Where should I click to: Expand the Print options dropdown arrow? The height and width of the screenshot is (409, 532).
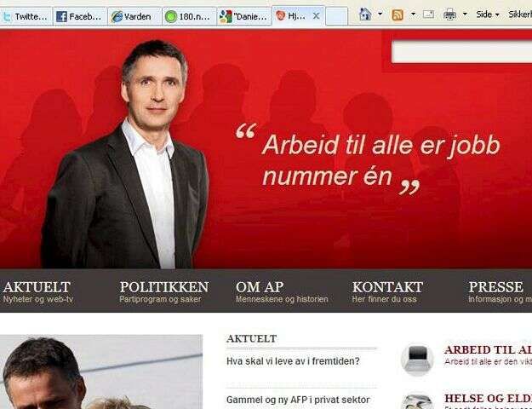coord(465,14)
